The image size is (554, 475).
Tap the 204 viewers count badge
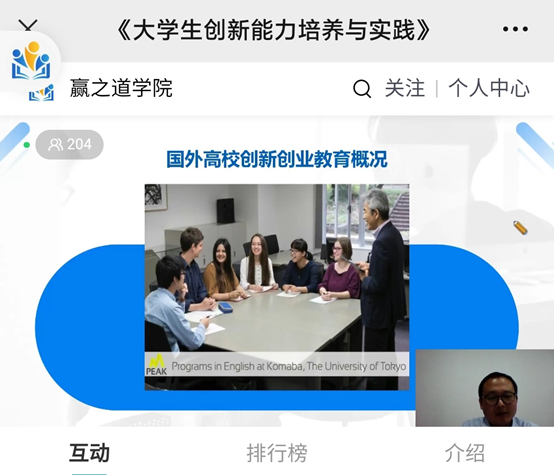click(x=70, y=145)
